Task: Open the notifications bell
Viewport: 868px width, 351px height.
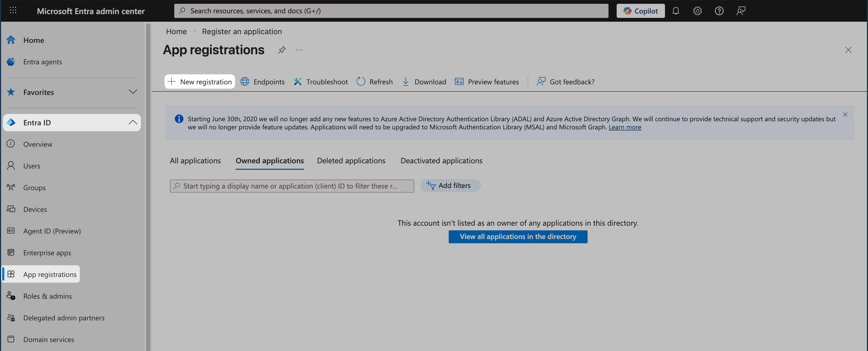Action: pos(676,10)
